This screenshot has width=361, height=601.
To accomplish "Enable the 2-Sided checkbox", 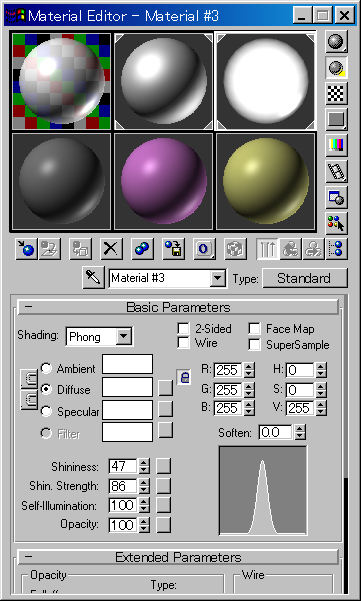I will [184, 329].
